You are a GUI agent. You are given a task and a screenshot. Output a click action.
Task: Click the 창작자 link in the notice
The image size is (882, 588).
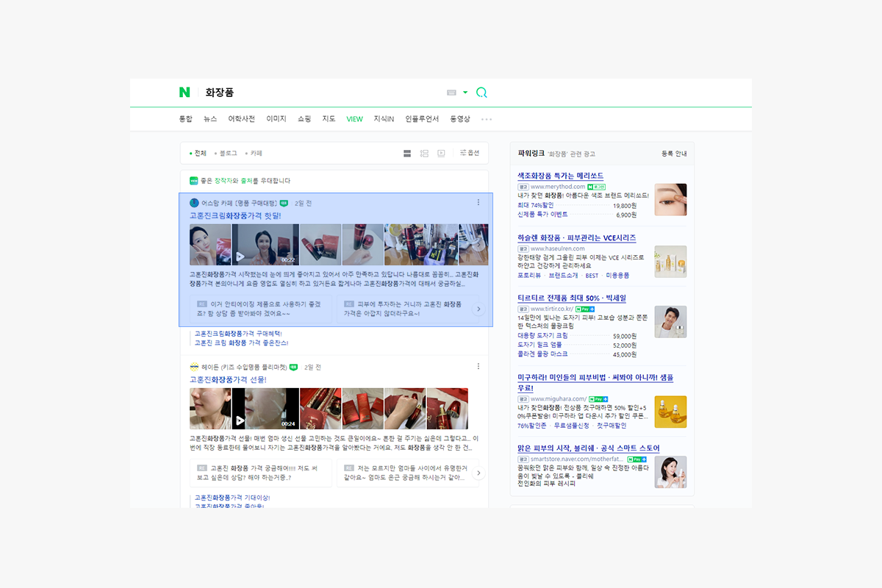click(x=222, y=181)
